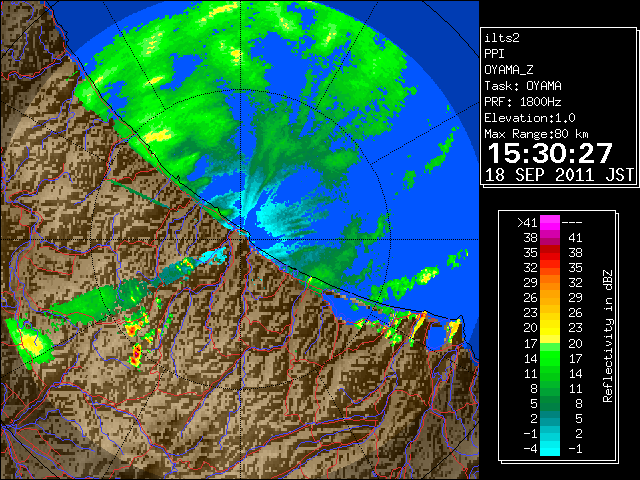Select the "18 SEP 2011 JST" date
The image size is (640, 480).
[x=559, y=175]
